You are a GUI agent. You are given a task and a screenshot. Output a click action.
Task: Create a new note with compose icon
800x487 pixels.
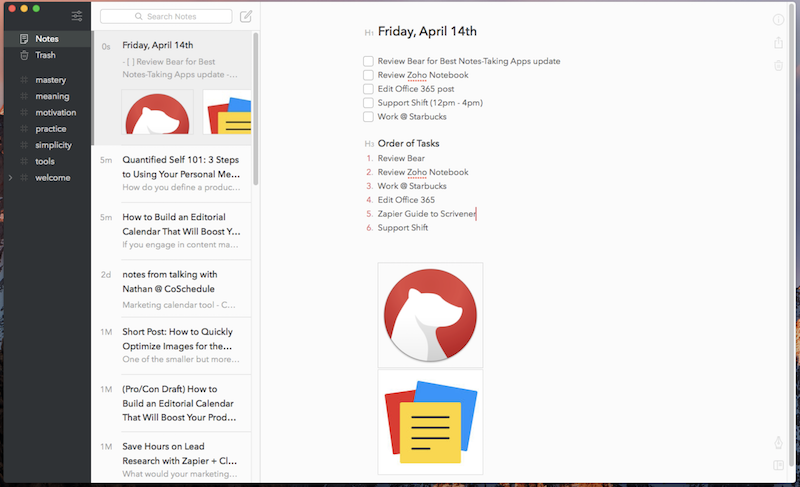pyautogui.click(x=246, y=17)
